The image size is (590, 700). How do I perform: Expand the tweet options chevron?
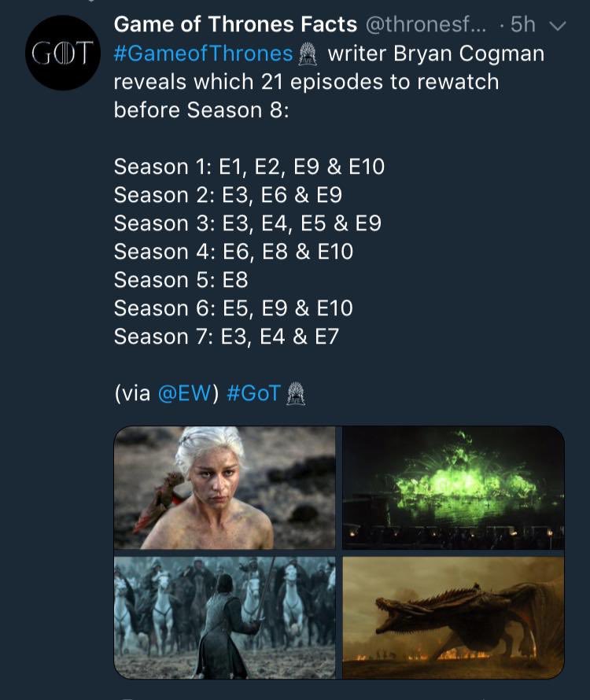tap(557, 26)
